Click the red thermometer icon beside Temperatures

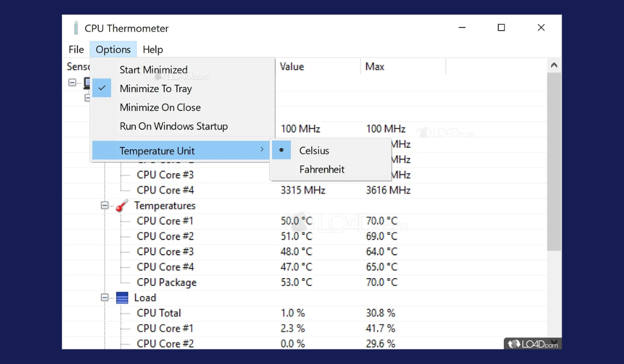pos(122,206)
